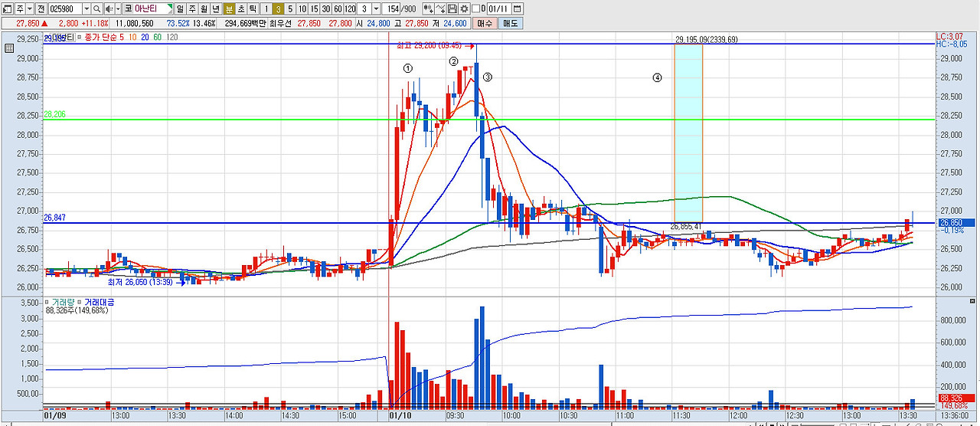980x426 pixels.
Task: Select the 초 second chart period
Action: pos(240,9)
